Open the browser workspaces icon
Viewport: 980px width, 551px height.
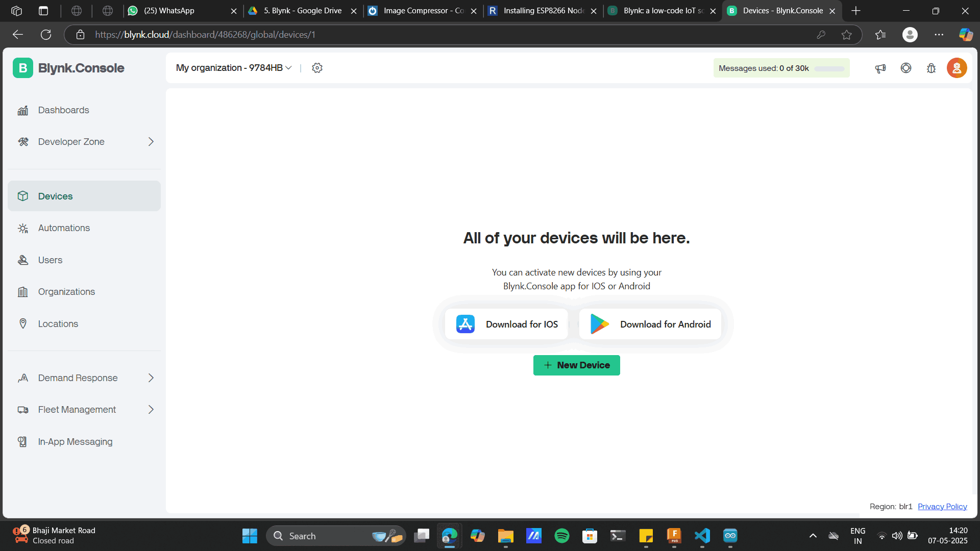(16, 11)
